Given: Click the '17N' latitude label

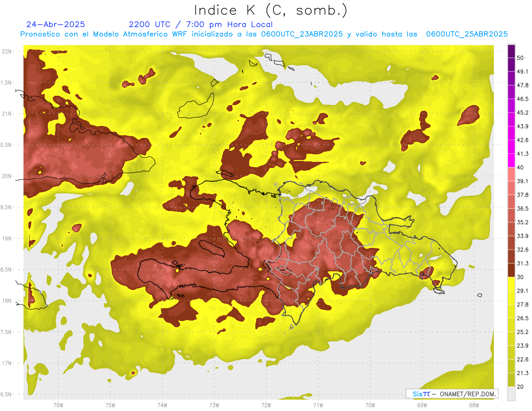Looking at the screenshot, I should 7,364.
